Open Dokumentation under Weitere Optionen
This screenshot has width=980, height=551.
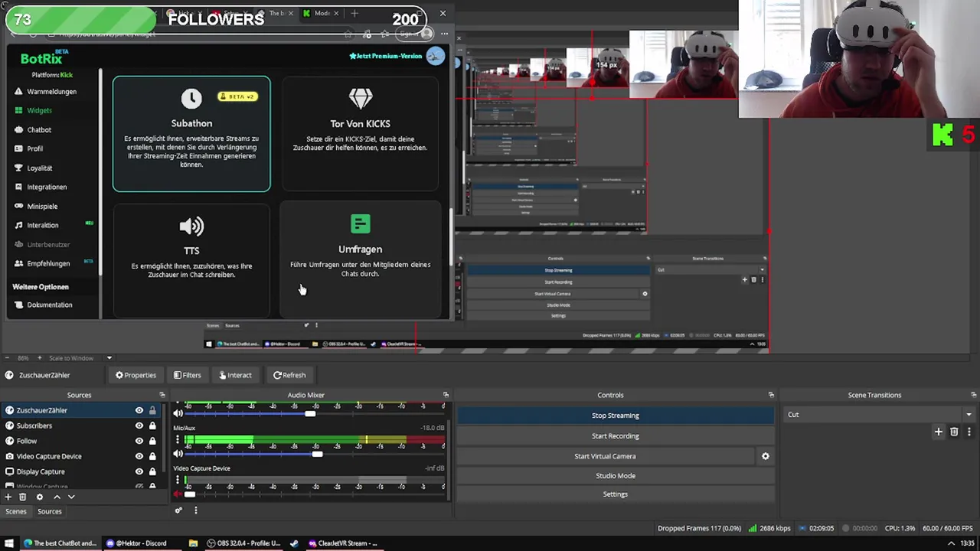tap(49, 305)
